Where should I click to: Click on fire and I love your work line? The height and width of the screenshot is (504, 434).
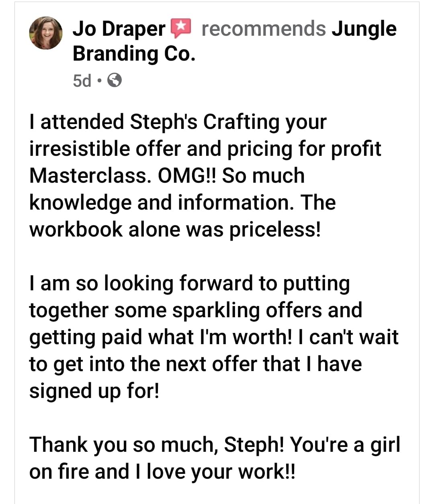[x=162, y=471]
